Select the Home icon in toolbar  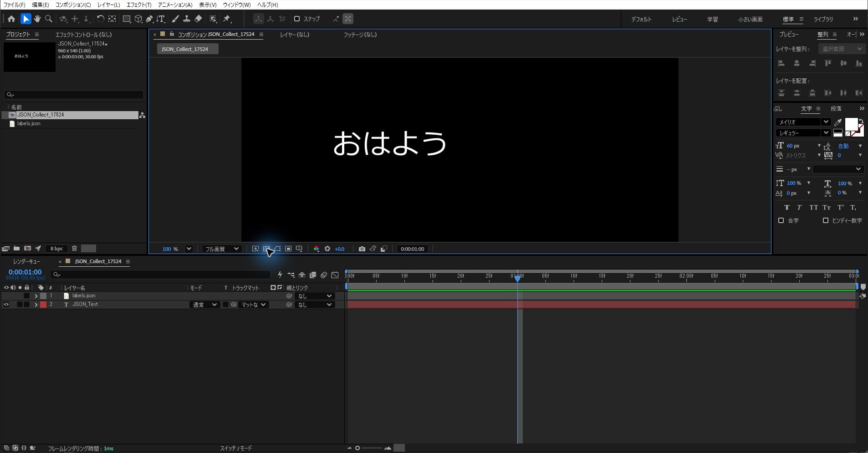point(11,19)
